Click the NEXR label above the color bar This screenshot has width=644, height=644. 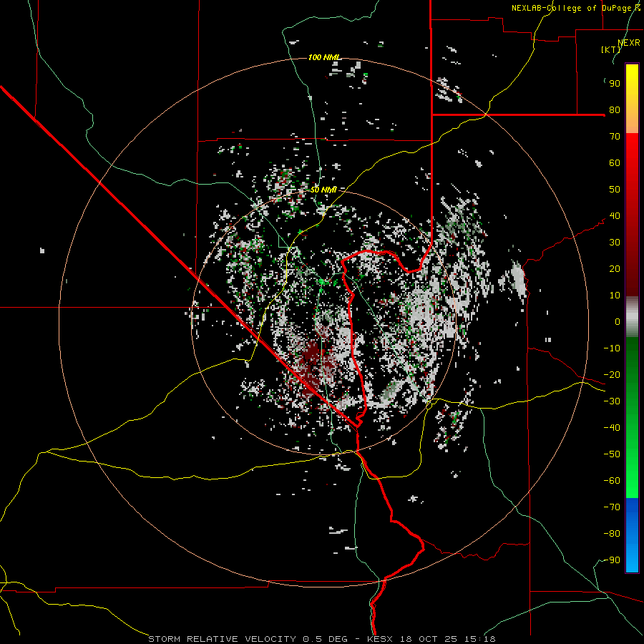pos(629,43)
